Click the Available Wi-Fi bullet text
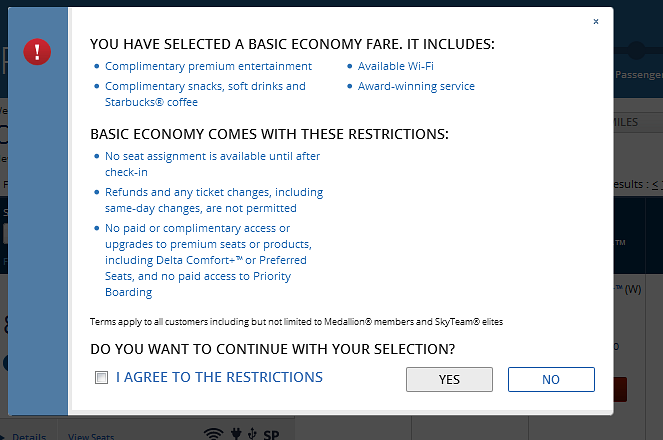 pos(395,66)
